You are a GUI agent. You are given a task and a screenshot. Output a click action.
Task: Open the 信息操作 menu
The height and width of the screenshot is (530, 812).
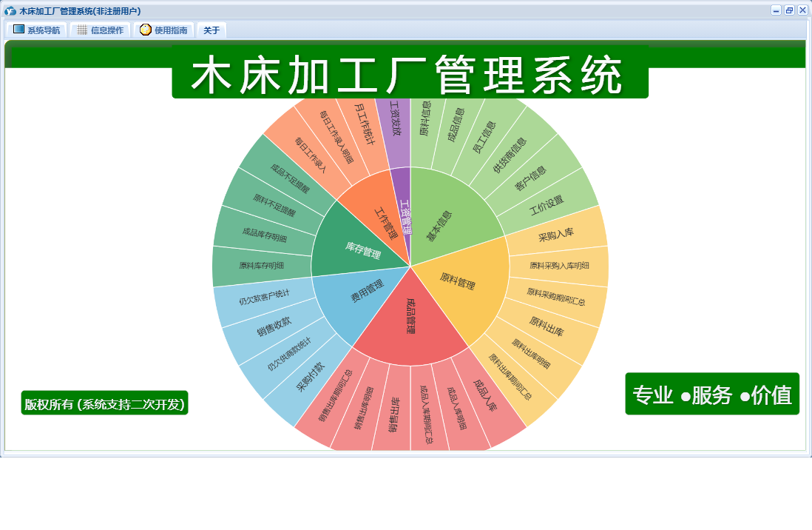pyautogui.click(x=100, y=30)
